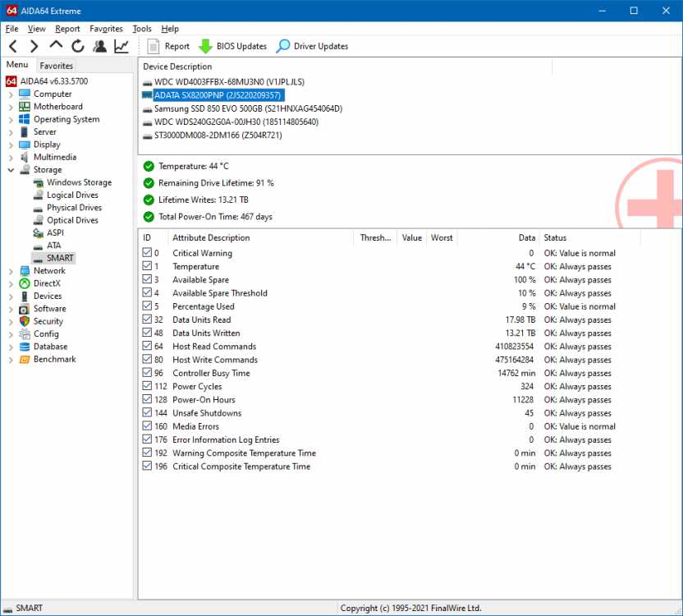Toggle the Media Errors checkbox
This screenshot has height=616, width=683.
pyautogui.click(x=147, y=425)
